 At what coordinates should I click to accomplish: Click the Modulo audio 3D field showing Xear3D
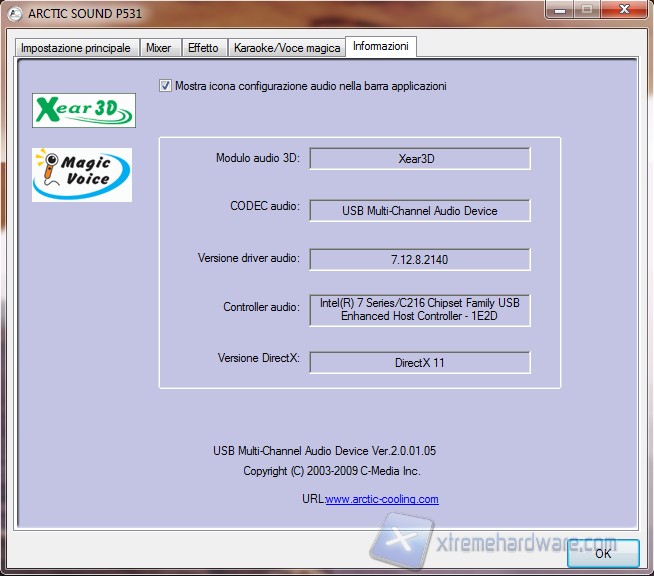419,159
